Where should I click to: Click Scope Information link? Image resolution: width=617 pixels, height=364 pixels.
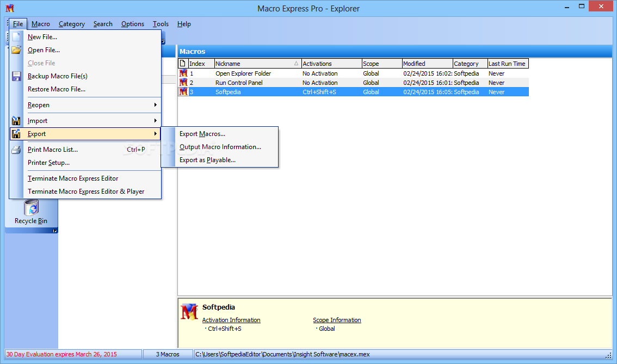point(337,320)
